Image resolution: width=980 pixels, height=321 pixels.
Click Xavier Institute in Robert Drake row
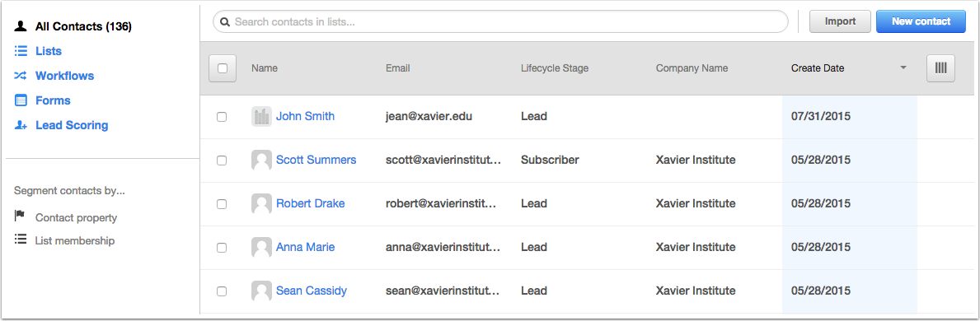pyautogui.click(x=696, y=203)
